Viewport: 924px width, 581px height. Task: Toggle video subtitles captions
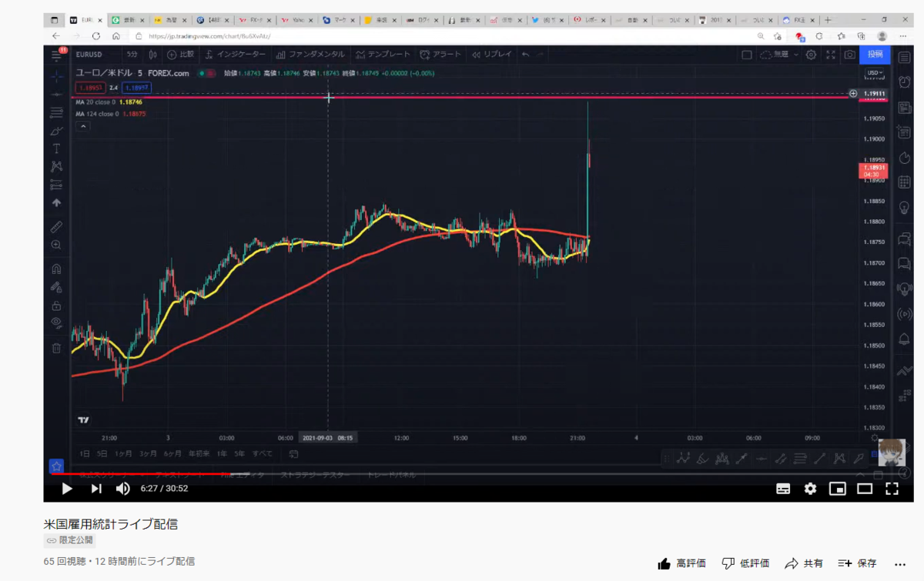[783, 488]
